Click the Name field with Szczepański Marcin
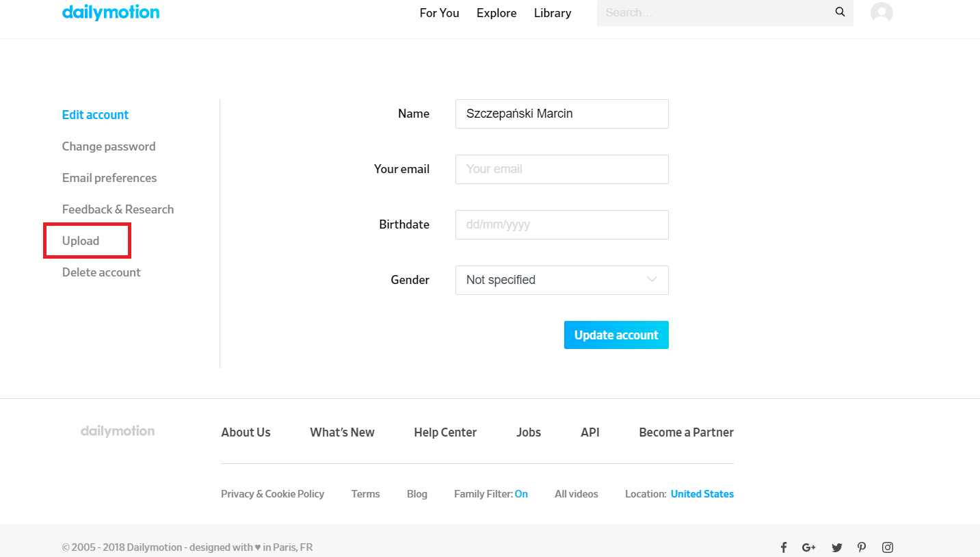 click(x=562, y=114)
